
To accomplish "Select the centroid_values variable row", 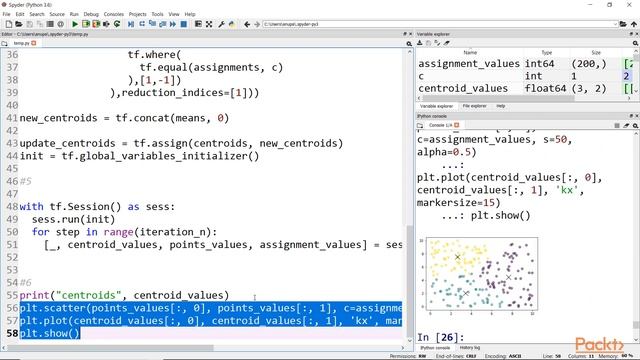I will [x=525, y=89].
